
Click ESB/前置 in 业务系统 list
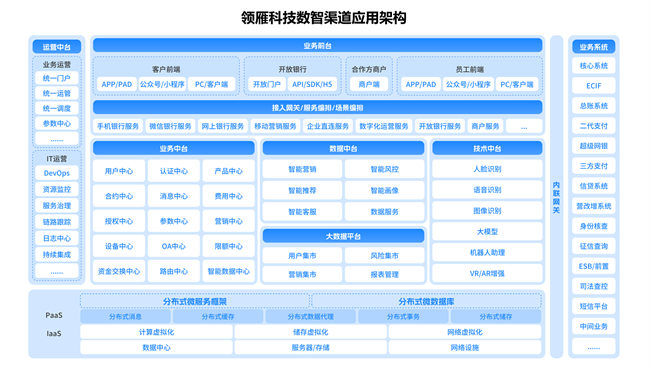594,266
